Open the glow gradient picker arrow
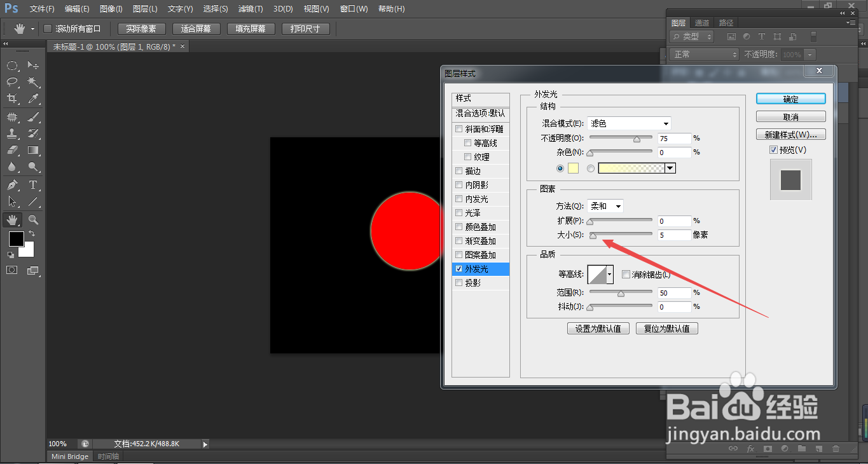868x464 pixels. pos(670,168)
